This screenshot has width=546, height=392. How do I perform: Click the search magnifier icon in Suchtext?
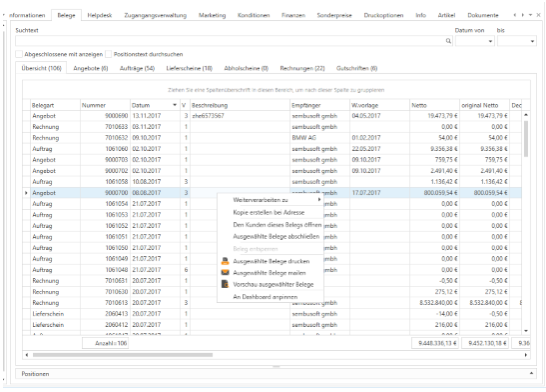point(448,41)
